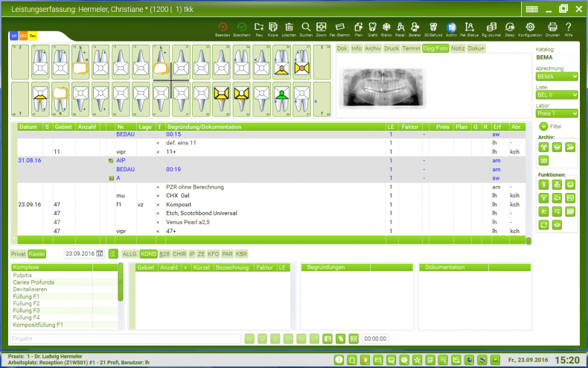
Task: Toggle the Kasse billing mode
Action: coord(36,254)
